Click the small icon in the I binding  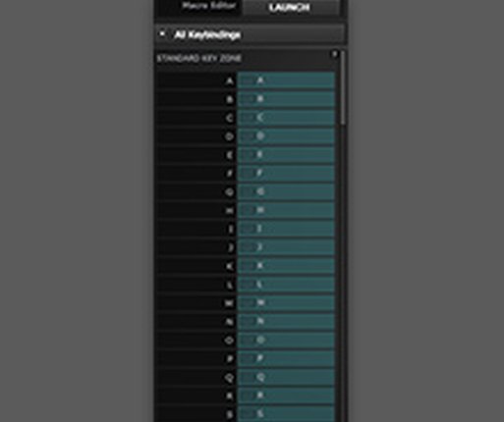tap(248, 229)
